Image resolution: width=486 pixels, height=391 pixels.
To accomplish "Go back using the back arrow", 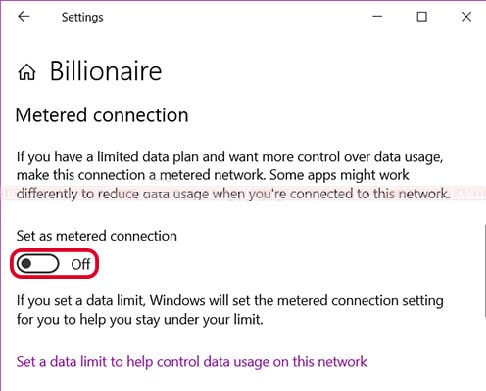I will (24, 16).
